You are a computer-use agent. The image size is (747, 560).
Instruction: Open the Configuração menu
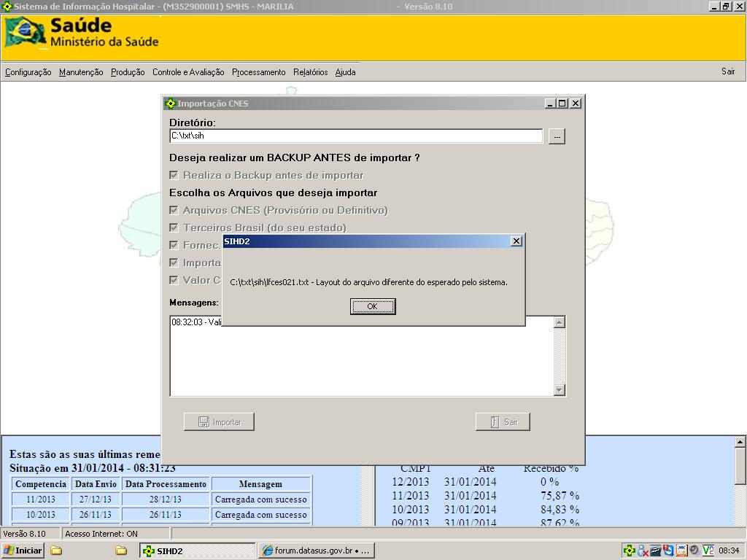[x=28, y=72]
